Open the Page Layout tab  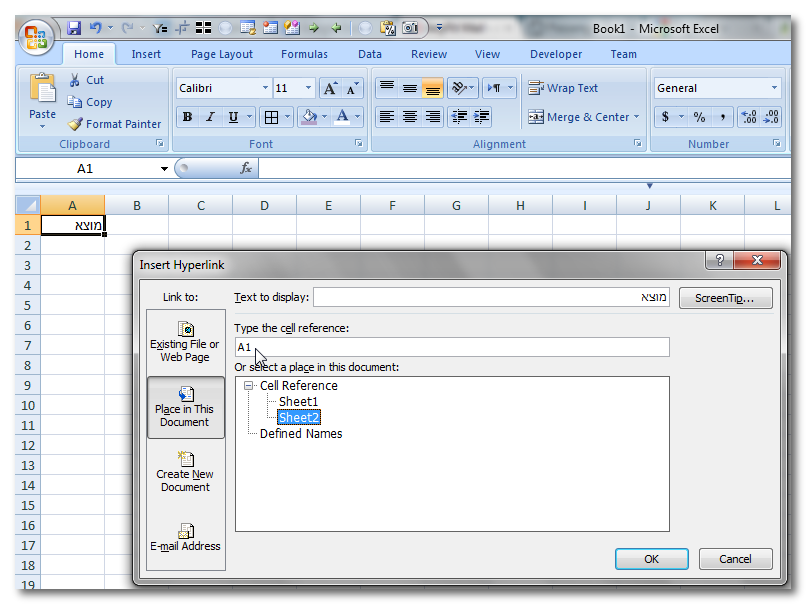click(x=222, y=54)
